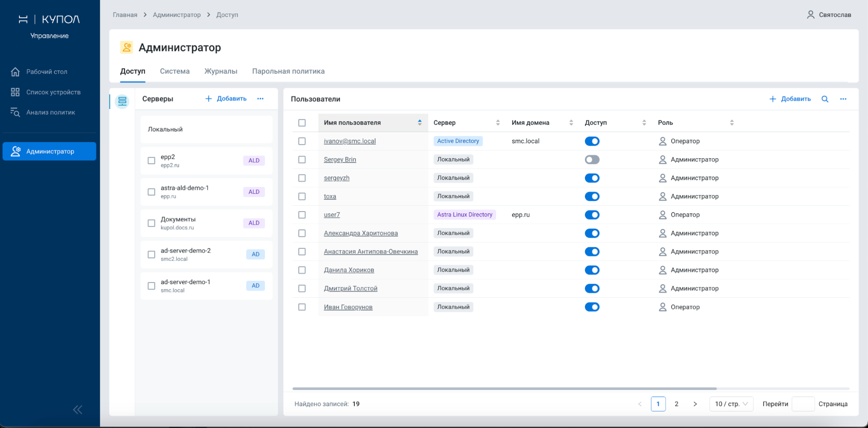Open Список устройств grid icon

point(15,92)
